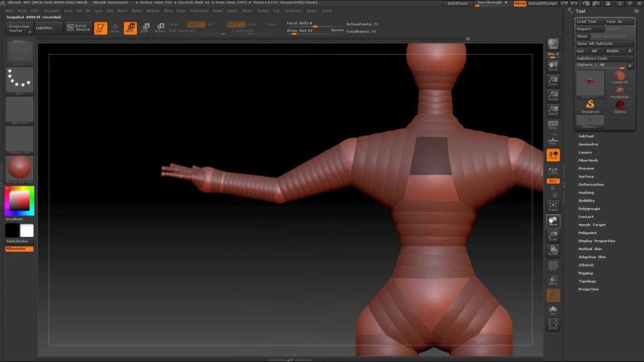Toggle Perspective view (Persp)
Image resolution: width=644 pixels, height=362 pixels.
[x=553, y=125]
